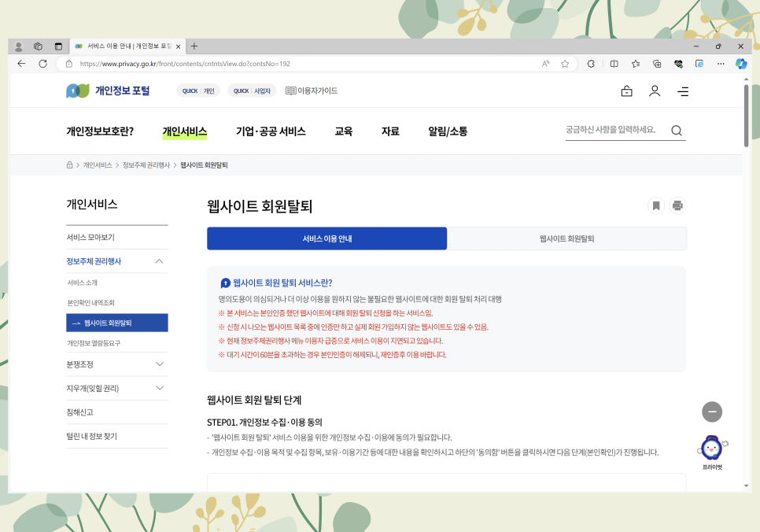This screenshot has width=760, height=532.
Task: Open the 이용자가이드 link
Action: [312, 91]
